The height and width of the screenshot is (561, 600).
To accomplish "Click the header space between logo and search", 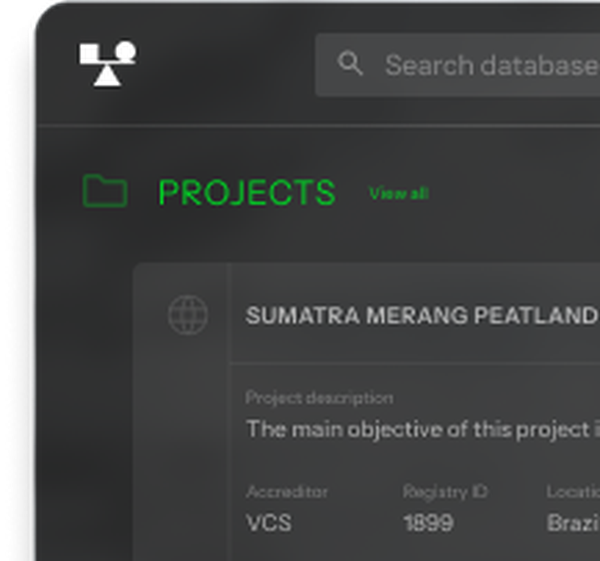I will (x=226, y=64).
